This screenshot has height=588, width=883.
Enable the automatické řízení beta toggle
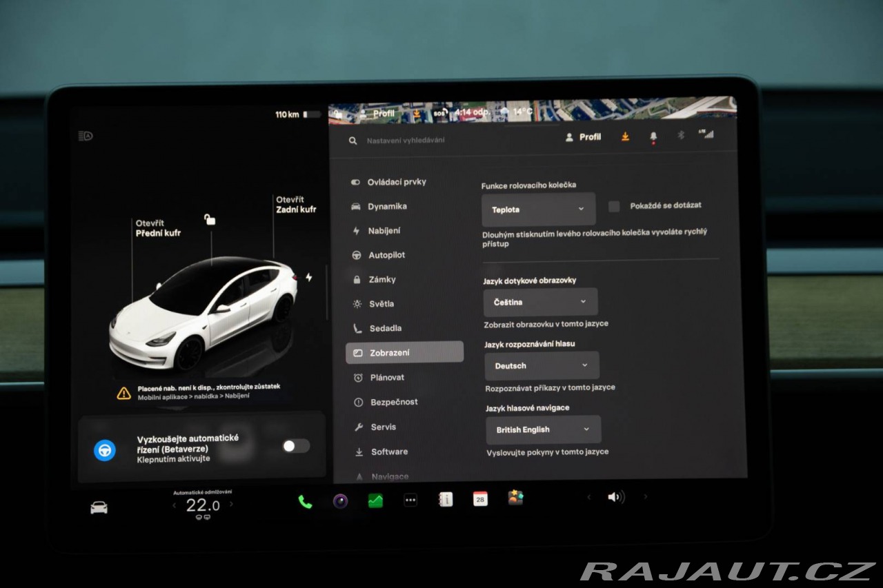click(x=295, y=446)
